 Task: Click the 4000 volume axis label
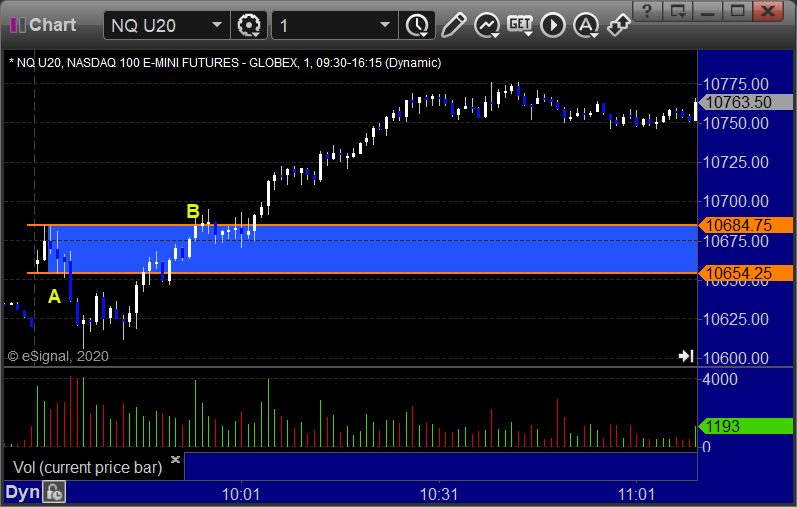click(x=720, y=379)
